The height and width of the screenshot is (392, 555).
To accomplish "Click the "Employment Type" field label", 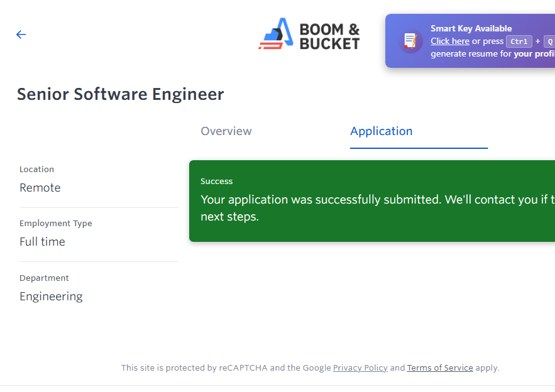I will point(55,224).
